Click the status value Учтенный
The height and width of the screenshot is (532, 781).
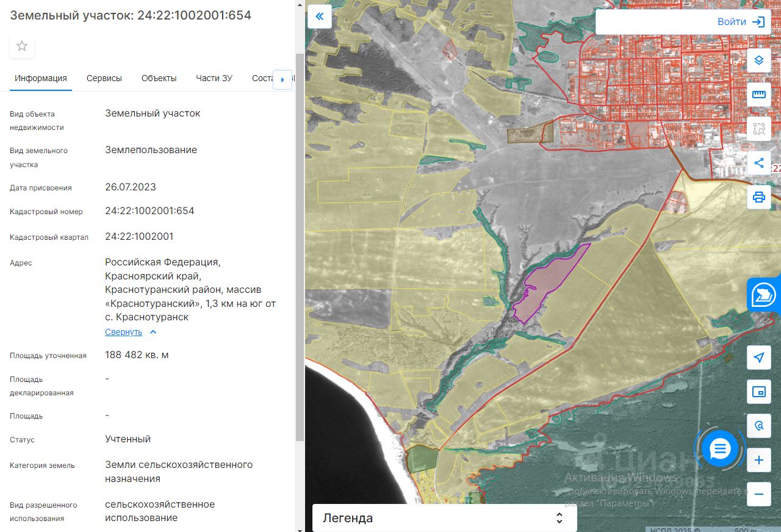click(x=128, y=439)
